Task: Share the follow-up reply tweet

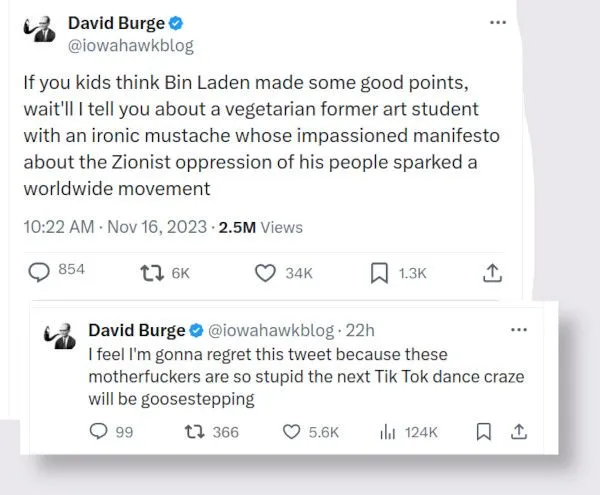Action: pyautogui.click(x=518, y=431)
